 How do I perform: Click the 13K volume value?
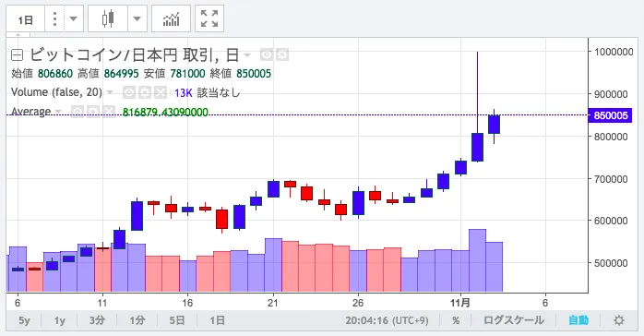[184, 93]
